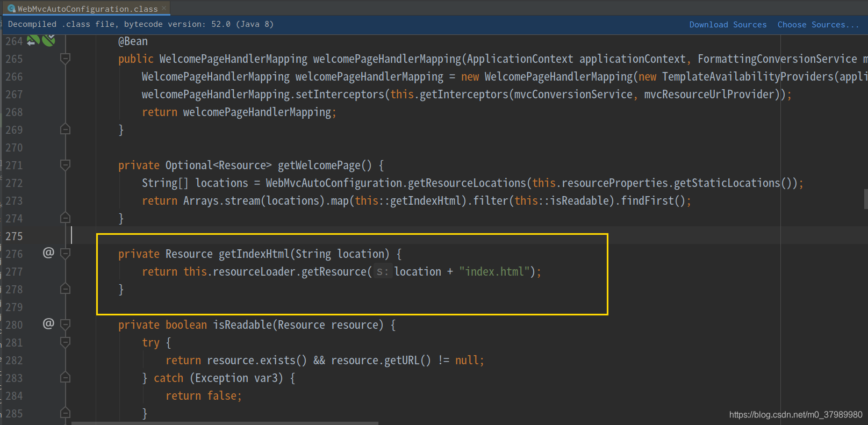868x425 pixels.
Task: Click line number 264 in the gutter
Action: [14, 41]
